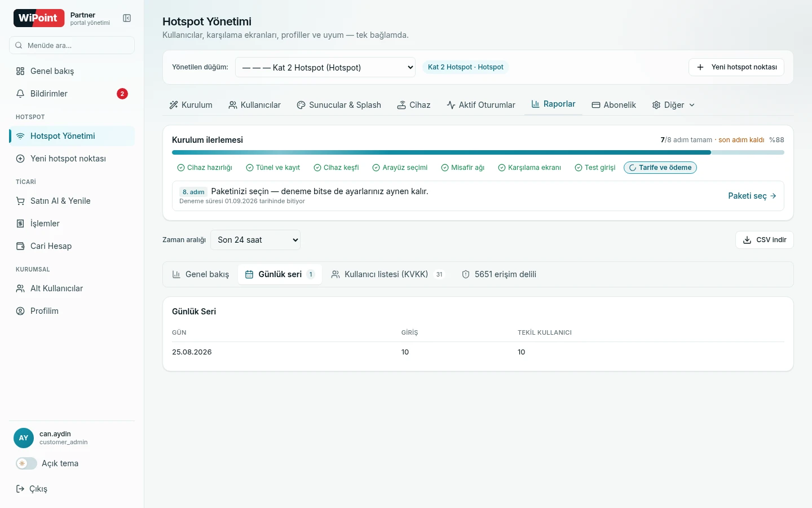
Task: Click the Profilim user icon
Action: click(20, 311)
